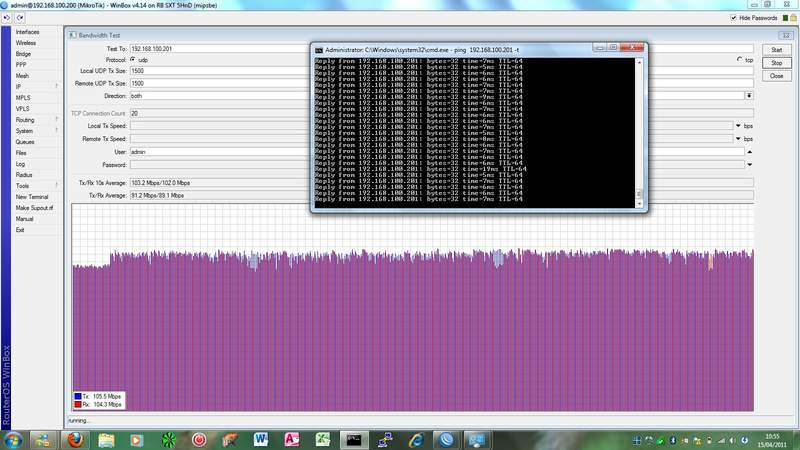This screenshot has height=450, width=800.
Task: Switch to the cmd window taskbar icon
Action: click(x=354, y=440)
